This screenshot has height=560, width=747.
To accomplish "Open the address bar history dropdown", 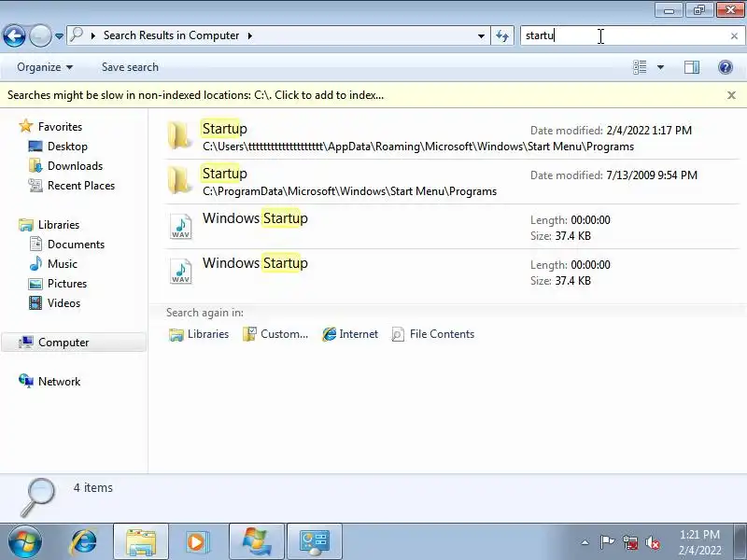I will tap(481, 35).
